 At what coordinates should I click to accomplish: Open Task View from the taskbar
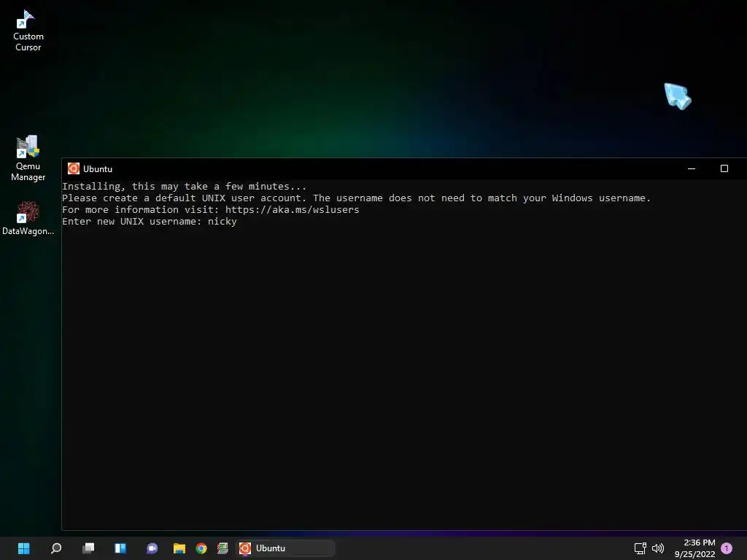point(88,548)
